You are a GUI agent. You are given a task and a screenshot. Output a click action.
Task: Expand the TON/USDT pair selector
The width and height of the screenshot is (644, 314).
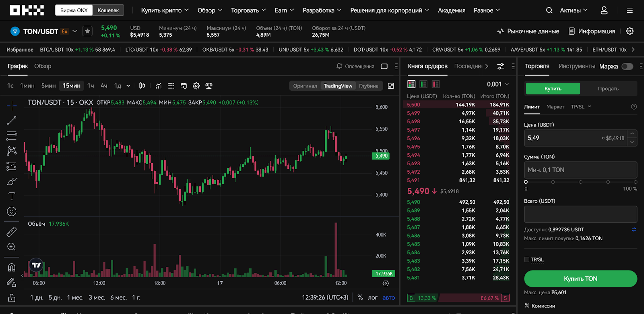[x=75, y=31]
